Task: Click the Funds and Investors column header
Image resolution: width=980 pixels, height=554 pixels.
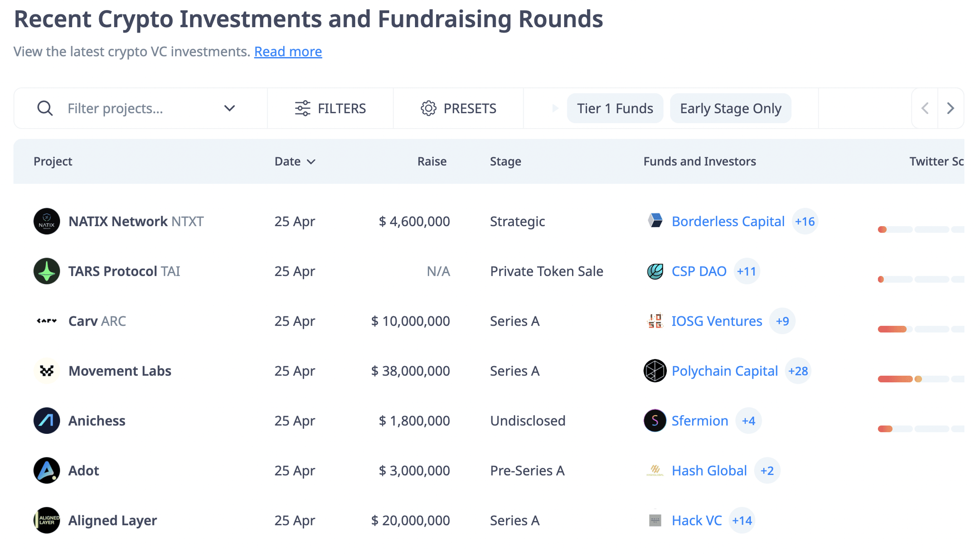Action: point(699,161)
